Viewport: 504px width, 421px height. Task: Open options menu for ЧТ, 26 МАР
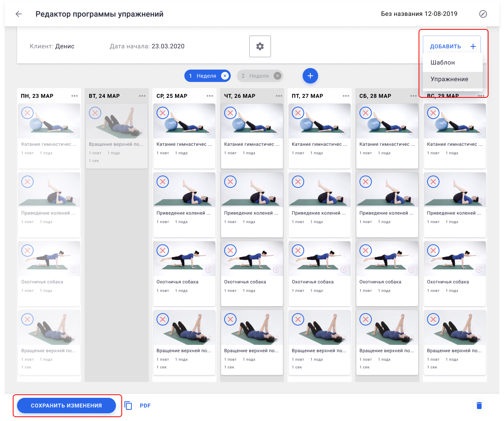click(279, 96)
